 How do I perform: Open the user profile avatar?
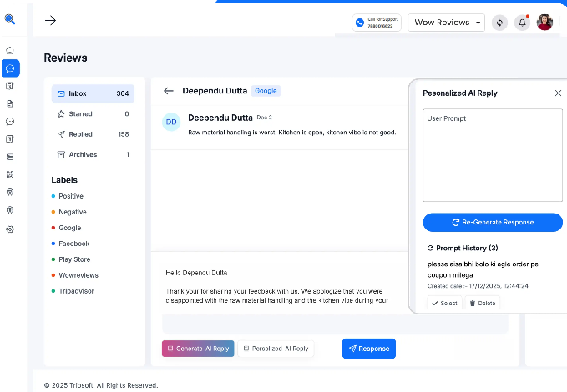[x=544, y=23]
